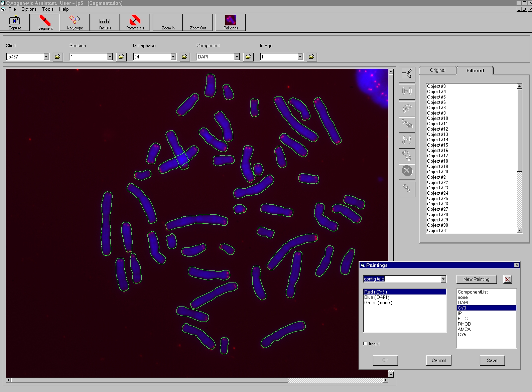
Task: Expand the Image dropdown
Action: pos(300,57)
